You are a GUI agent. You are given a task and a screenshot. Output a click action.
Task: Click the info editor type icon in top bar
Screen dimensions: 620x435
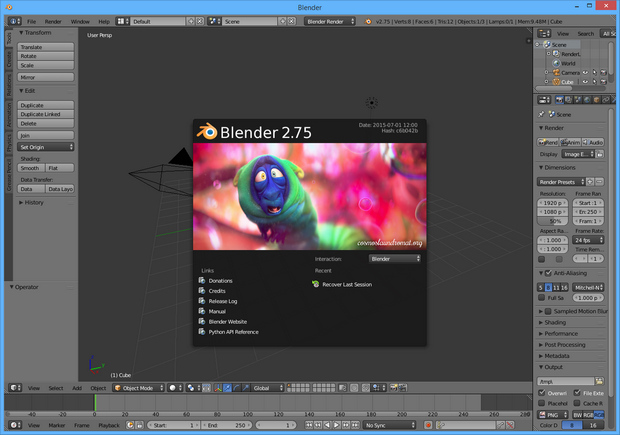click(15, 21)
